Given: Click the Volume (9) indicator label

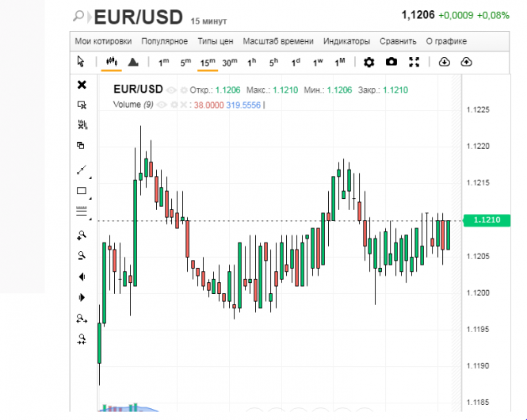Looking at the screenshot, I should [x=133, y=105].
